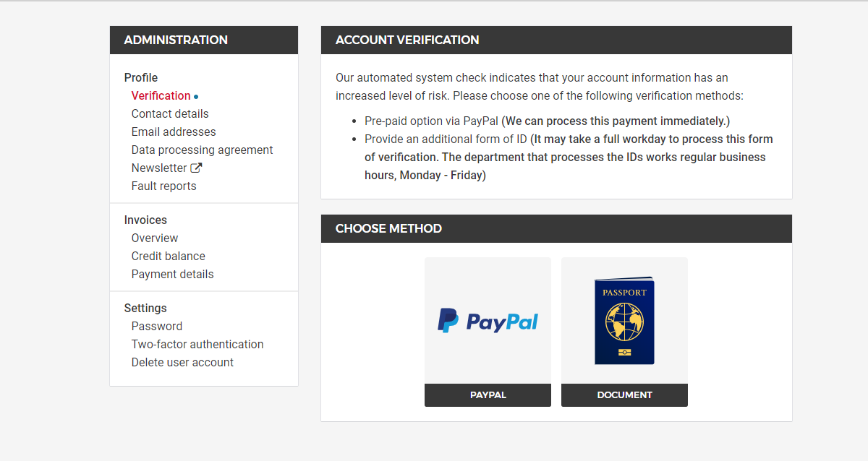Open Two-factor authentication settings
Viewport: 868px width, 461px height.
(x=197, y=344)
